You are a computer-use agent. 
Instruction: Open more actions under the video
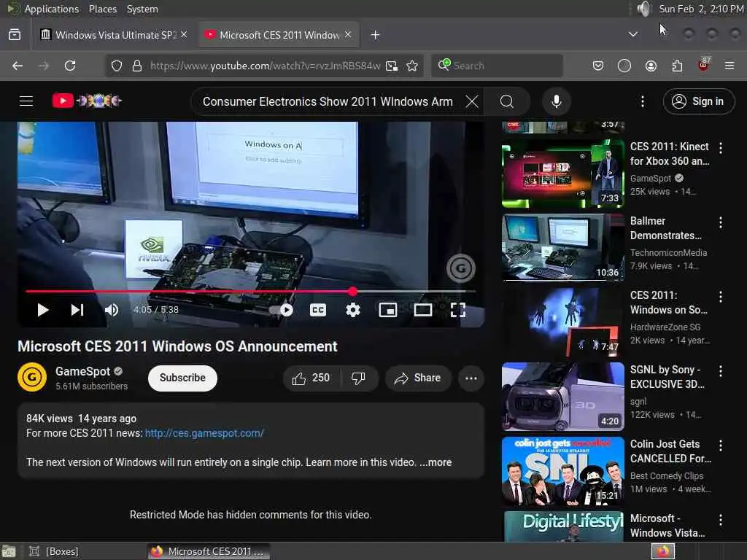(x=471, y=378)
